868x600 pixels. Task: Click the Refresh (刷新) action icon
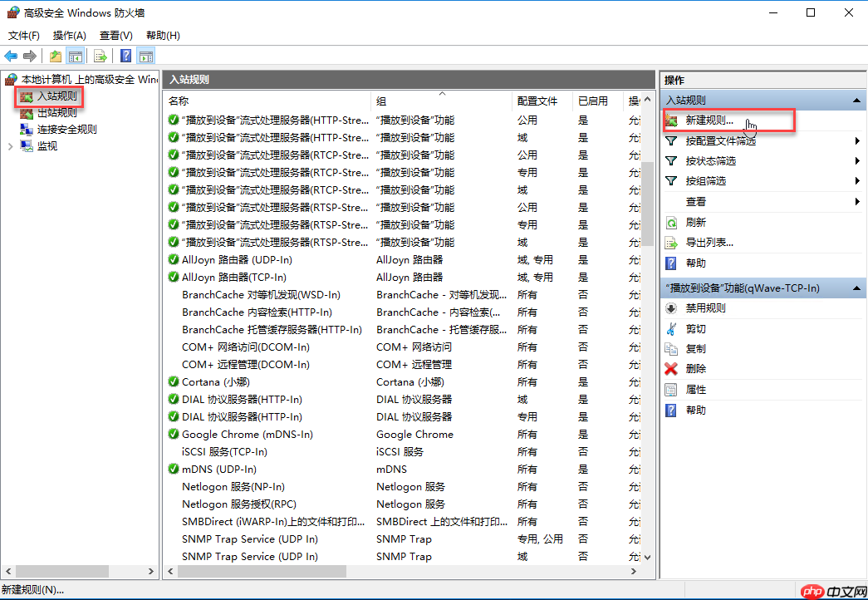[x=671, y=222]
